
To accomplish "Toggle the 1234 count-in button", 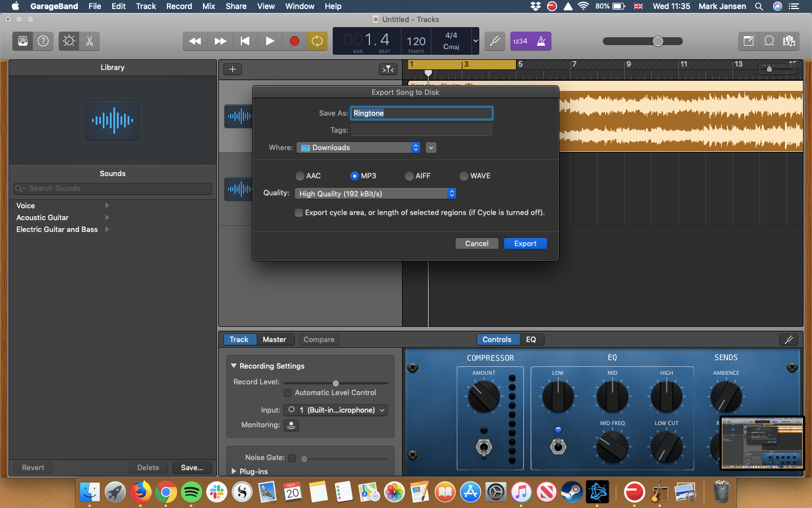I will coord(520,41).
